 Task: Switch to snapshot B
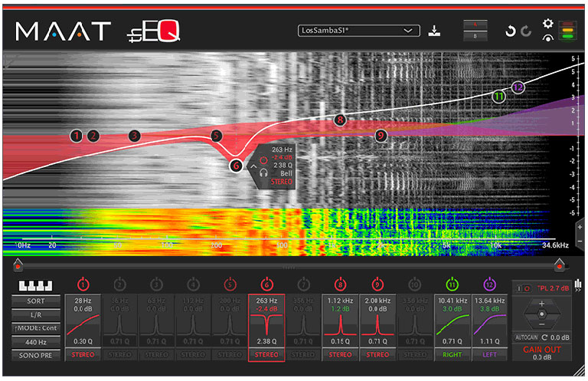475,36
